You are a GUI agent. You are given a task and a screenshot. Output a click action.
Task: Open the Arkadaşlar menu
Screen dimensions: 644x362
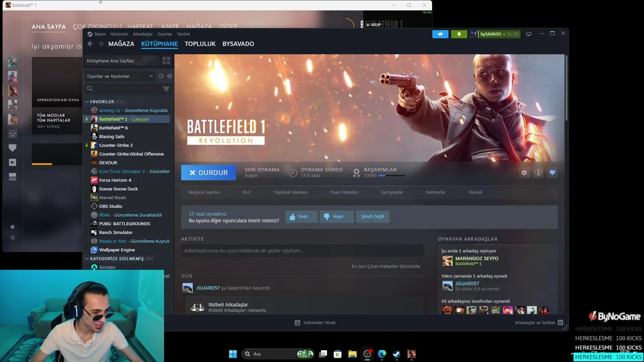tap(143, 34)
